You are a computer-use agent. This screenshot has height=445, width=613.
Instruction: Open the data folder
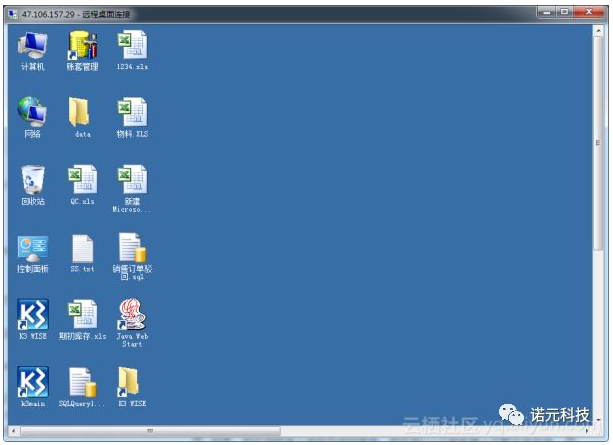[82, 117]
